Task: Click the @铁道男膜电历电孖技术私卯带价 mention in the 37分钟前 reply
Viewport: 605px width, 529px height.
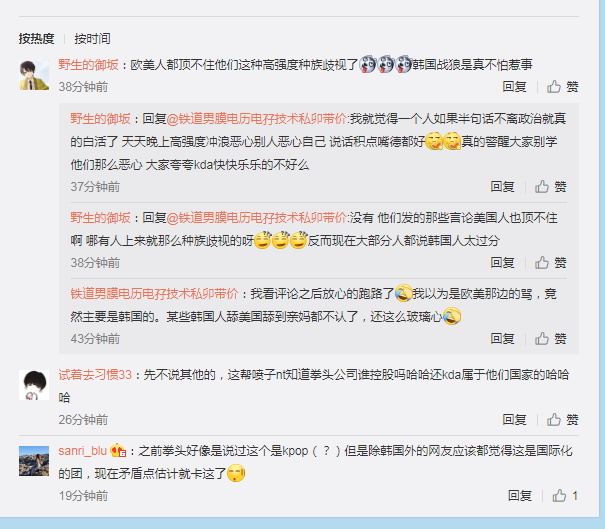Action: point(256,118)
